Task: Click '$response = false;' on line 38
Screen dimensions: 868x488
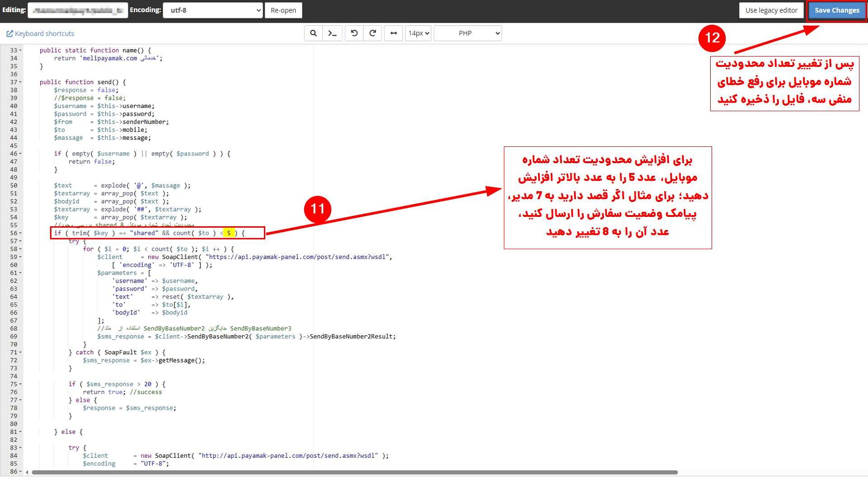Action: click(x=86, y=90)
